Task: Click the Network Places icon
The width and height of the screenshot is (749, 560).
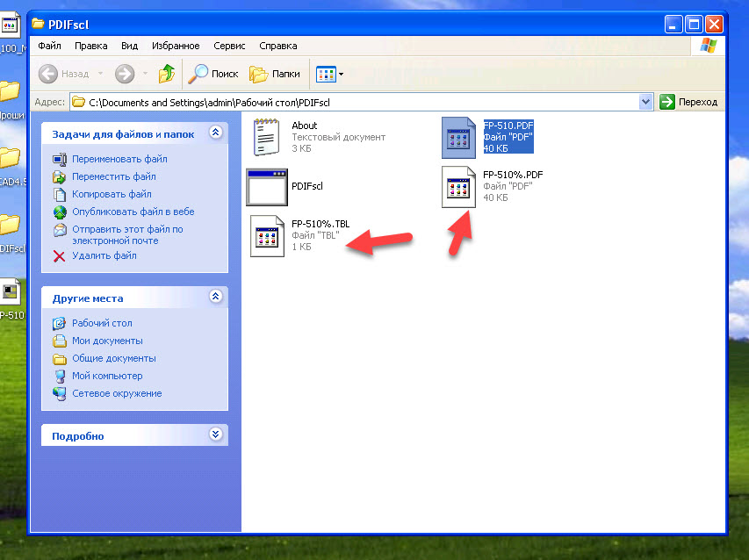Action: click(x=60, y=394)
